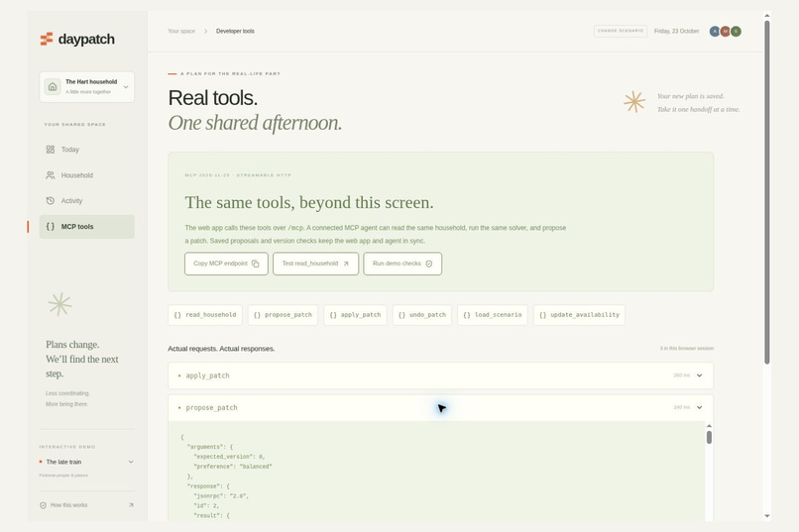The image size is (799, 532).
Task: Click the Change scenario button
Action: point(621,31)
